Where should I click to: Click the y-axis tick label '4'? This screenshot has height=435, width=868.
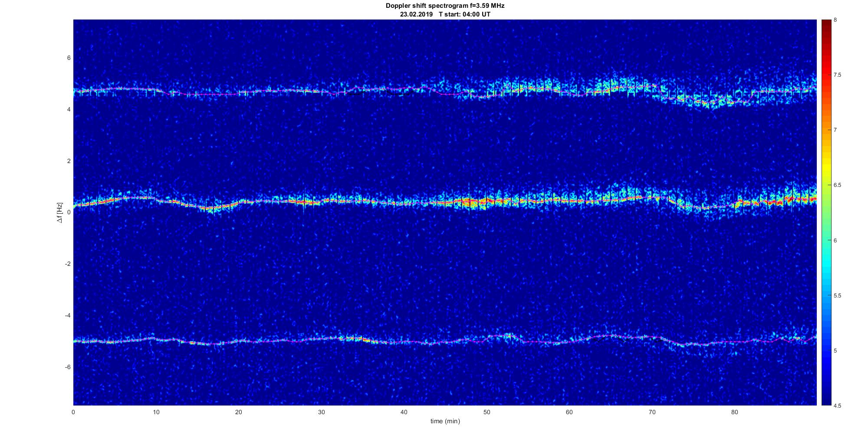pos(69,110)
